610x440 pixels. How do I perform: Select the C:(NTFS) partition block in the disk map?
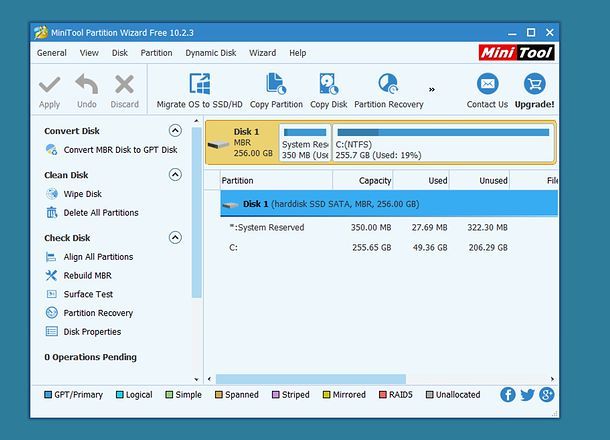coord(443,143)
